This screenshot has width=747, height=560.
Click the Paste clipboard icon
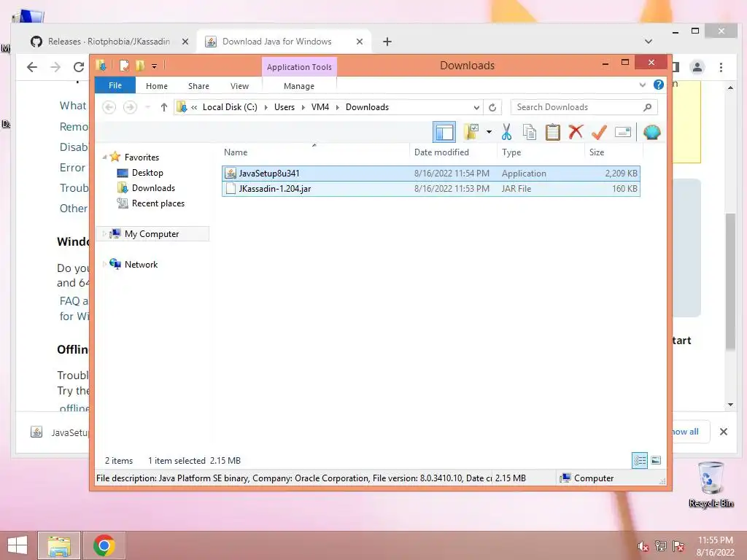click(x=553, y=132)
